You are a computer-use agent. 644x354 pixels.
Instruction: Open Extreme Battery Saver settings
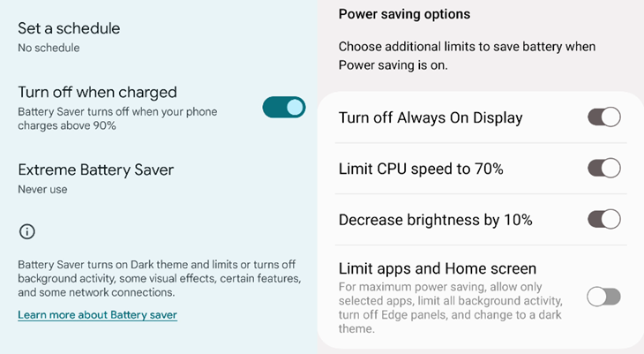coord(95,169)
